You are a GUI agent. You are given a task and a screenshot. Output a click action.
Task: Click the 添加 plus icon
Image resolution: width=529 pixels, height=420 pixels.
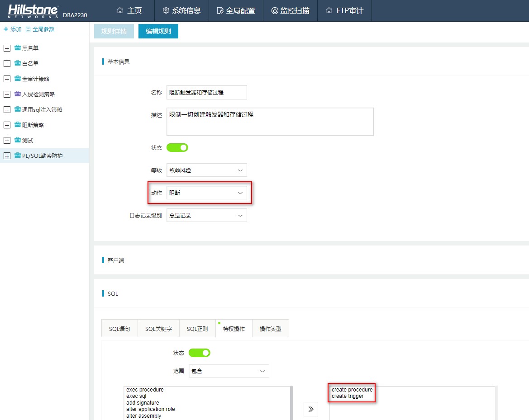(x=6, y=29)
